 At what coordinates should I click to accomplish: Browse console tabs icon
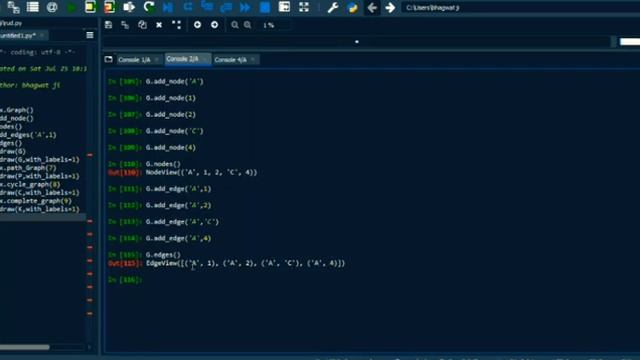[x=108, y=60]
